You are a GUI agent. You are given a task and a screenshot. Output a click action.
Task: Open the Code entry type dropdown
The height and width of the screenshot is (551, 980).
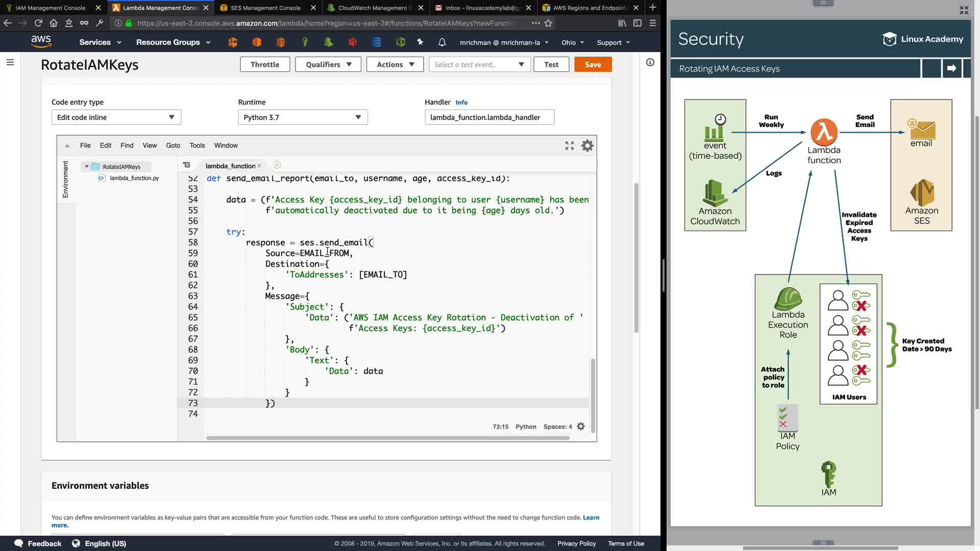click(x=116, y=117)
